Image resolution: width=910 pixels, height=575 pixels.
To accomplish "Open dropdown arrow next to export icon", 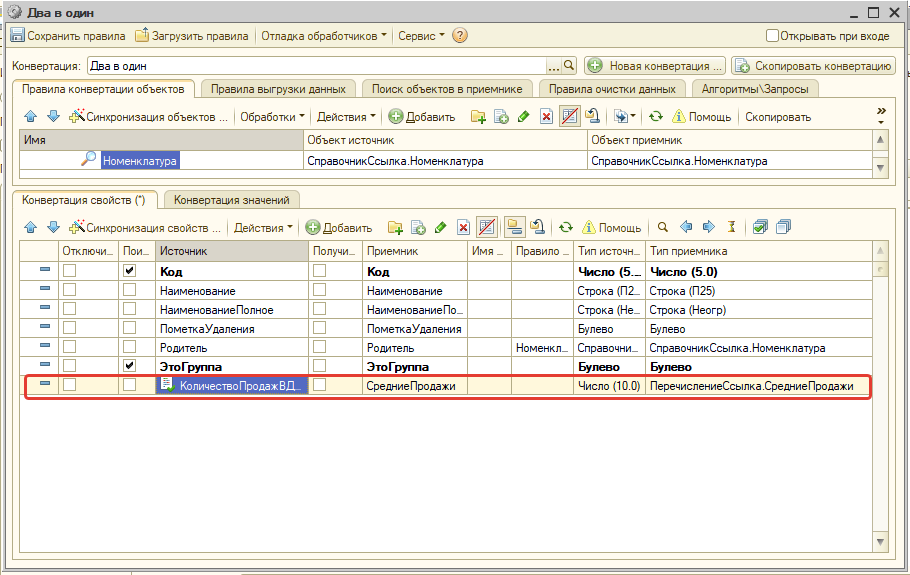I will pyautogui.click(x=632, y=117).
